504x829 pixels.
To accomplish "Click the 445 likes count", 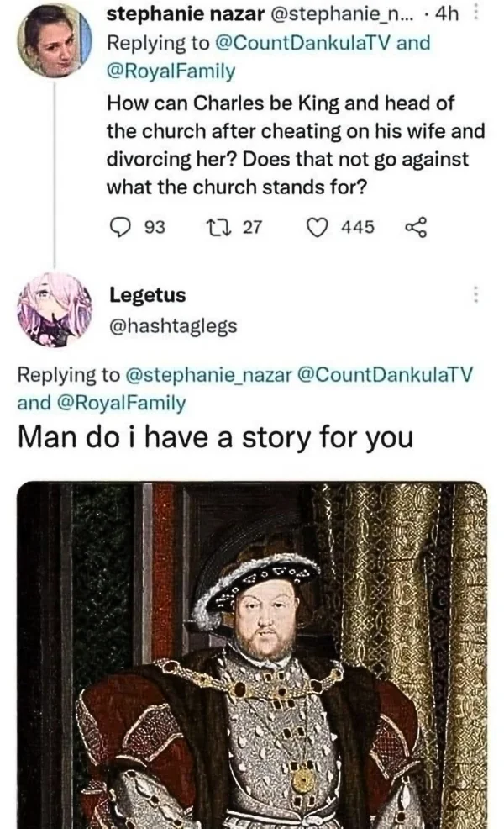I will click(358, 227).
